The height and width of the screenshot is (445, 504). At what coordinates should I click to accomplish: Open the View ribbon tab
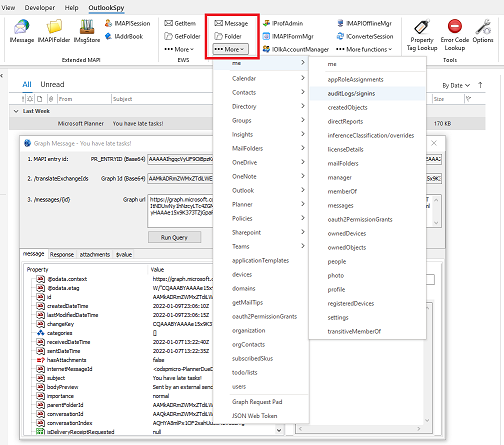pyautogui.click(x=8, y=7)
